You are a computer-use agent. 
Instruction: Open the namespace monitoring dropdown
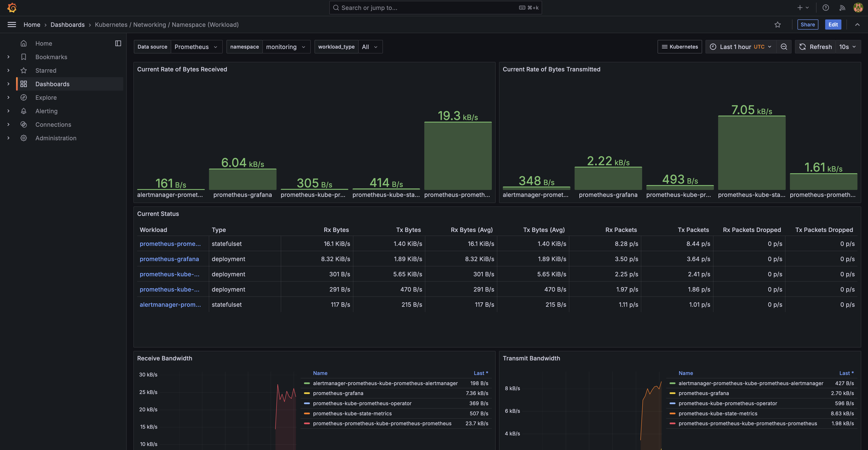coord(286,47)
